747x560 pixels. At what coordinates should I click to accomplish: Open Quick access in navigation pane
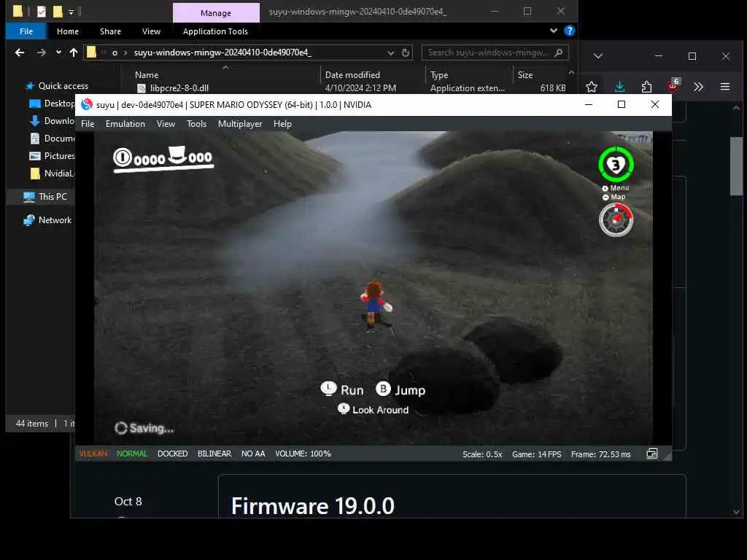(x=63, y=86)
